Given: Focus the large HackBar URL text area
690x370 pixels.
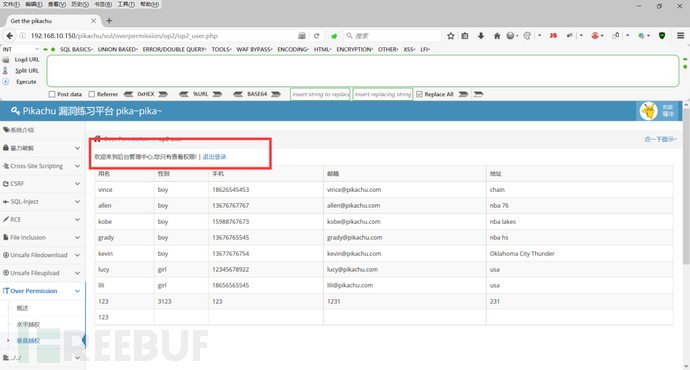Looking at the screenshot, I should point(363,70).
